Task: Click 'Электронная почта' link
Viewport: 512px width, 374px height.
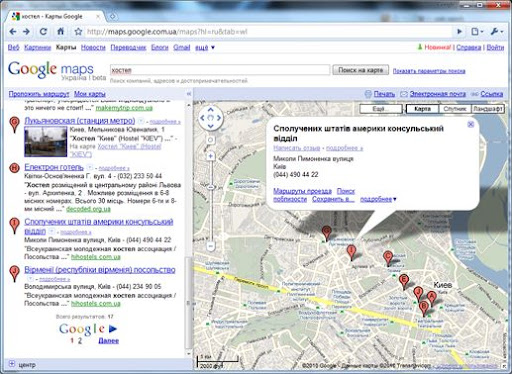Action: point(438,94)
